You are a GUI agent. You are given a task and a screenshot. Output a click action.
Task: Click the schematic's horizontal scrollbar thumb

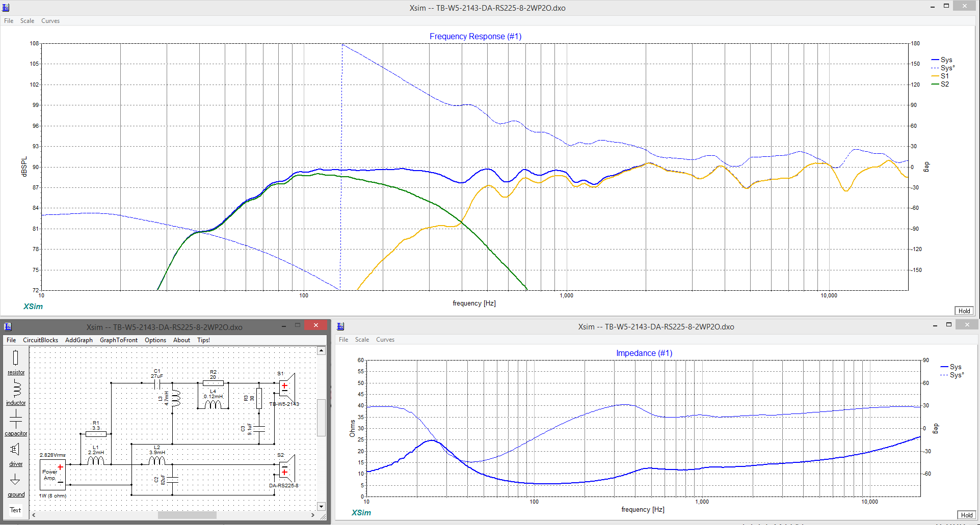coord(187,515)
